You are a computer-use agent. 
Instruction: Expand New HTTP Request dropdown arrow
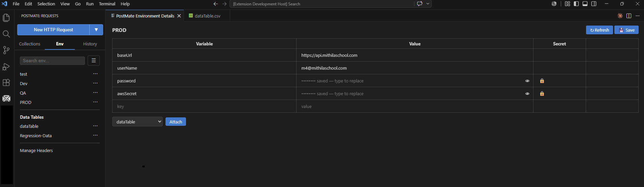click(96, 30)
